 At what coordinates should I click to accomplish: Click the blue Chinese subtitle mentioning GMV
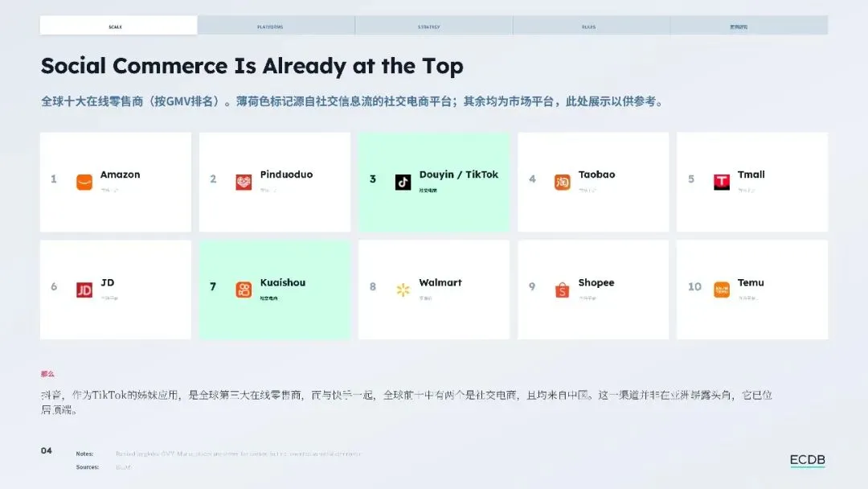pyautogui.click(x=353, y=101)
